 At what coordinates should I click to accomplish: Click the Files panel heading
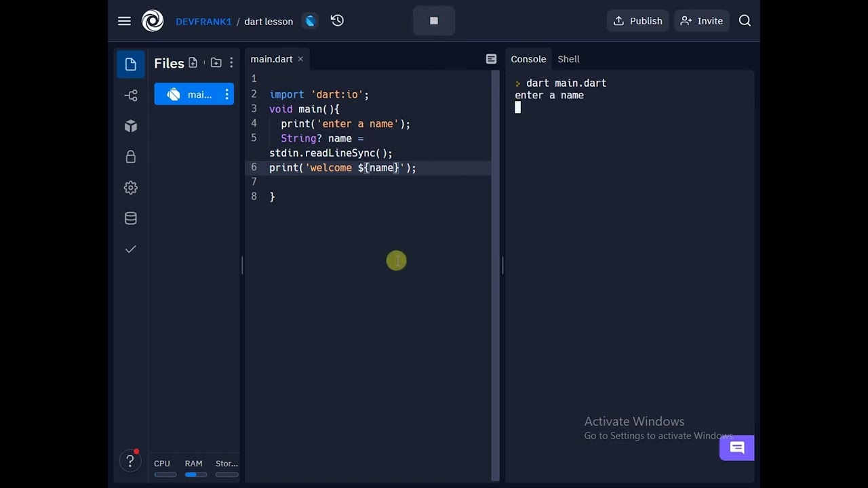pos(169,63)
